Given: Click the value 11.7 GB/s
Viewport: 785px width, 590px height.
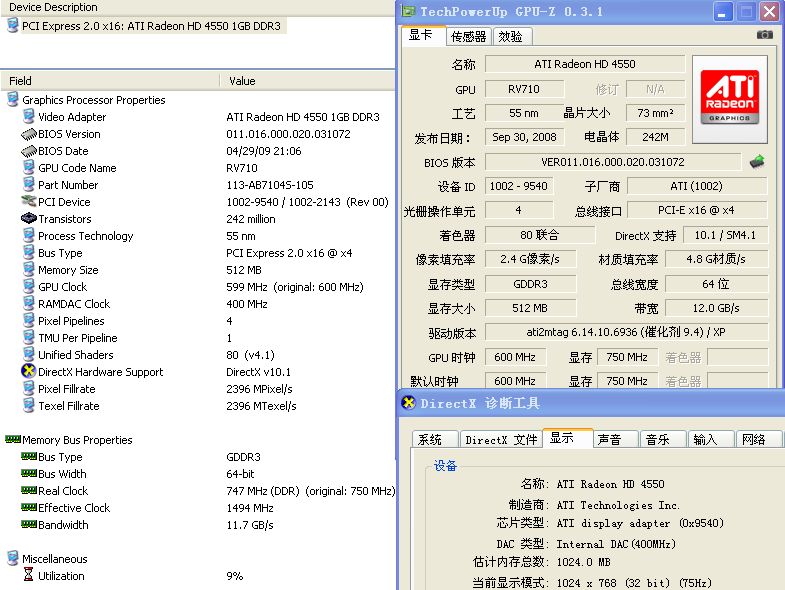Looking at the screenshot, I should pos(250,525).
